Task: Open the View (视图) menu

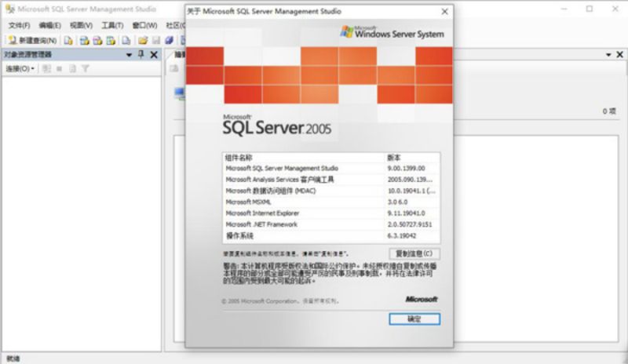Action: point(81,25)
